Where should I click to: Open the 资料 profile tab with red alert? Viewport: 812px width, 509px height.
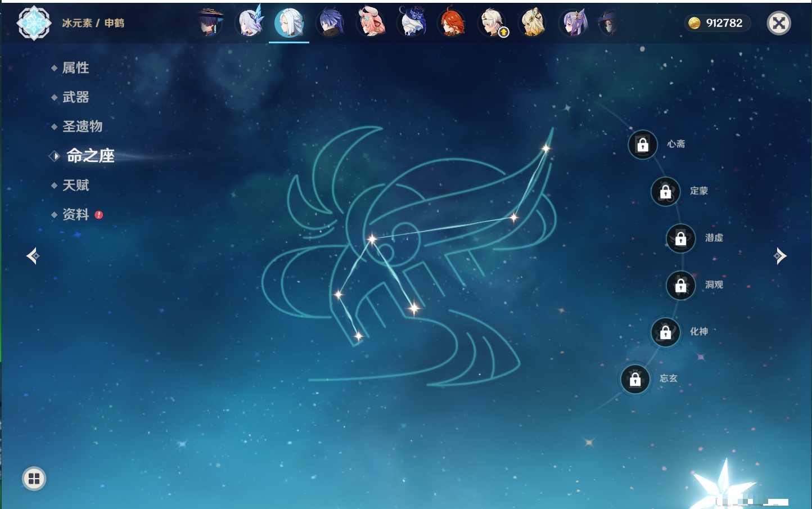[x=75, y=214]
